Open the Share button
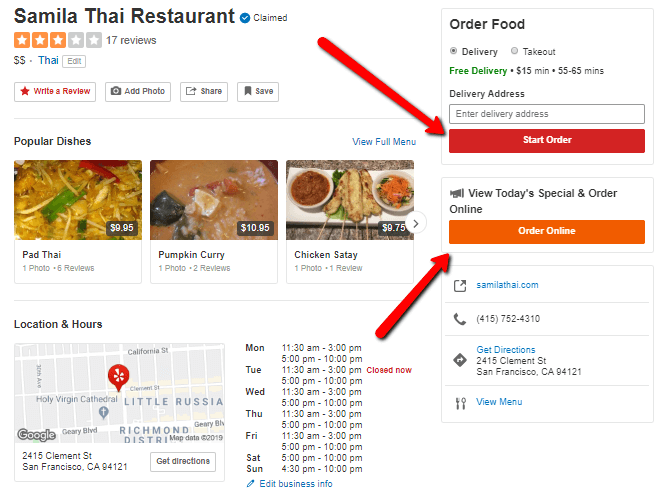 pos(204,92)
